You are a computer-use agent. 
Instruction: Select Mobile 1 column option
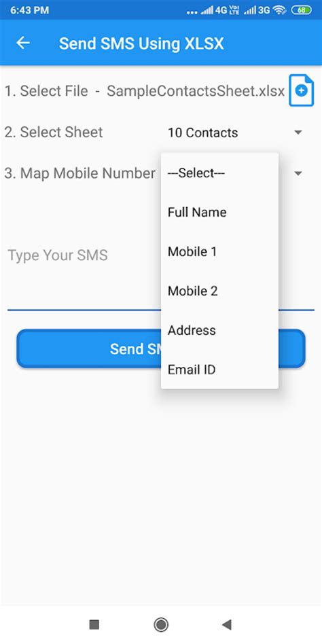tap(219, 252)
